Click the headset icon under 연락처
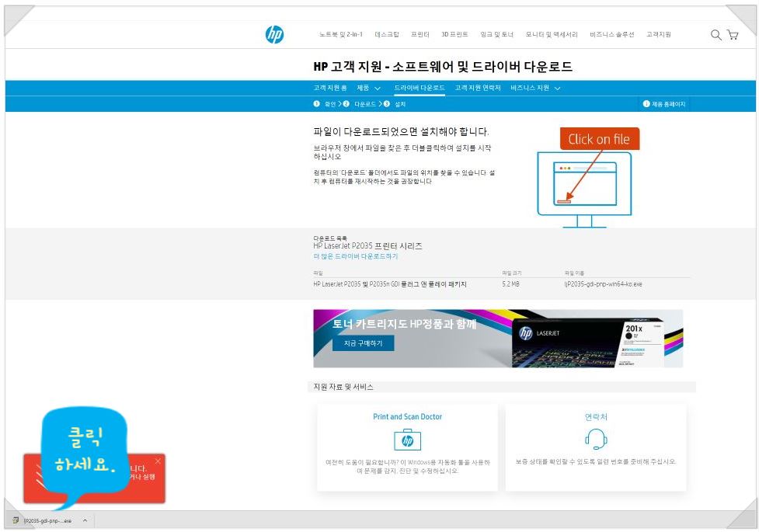 click(x=596, y=439)
